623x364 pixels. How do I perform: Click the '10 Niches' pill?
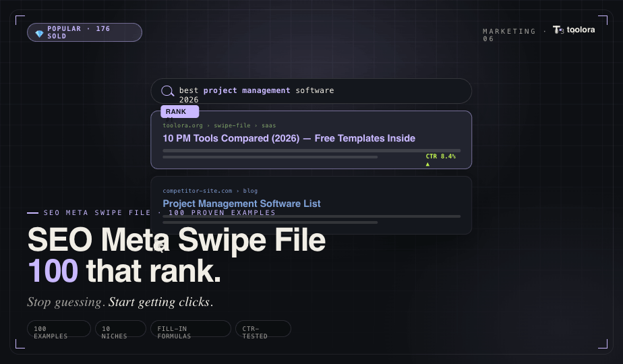(121, 329)
